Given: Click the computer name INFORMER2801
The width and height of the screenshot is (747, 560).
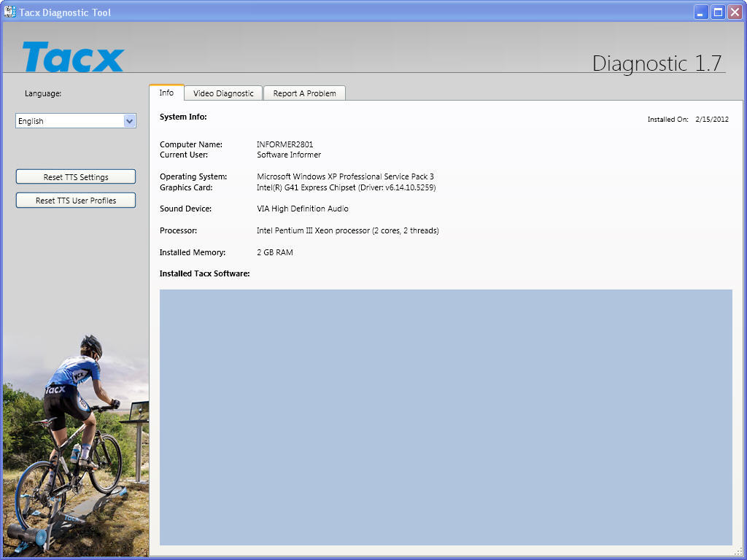Looking at the screenshot, I should point(285,144).
